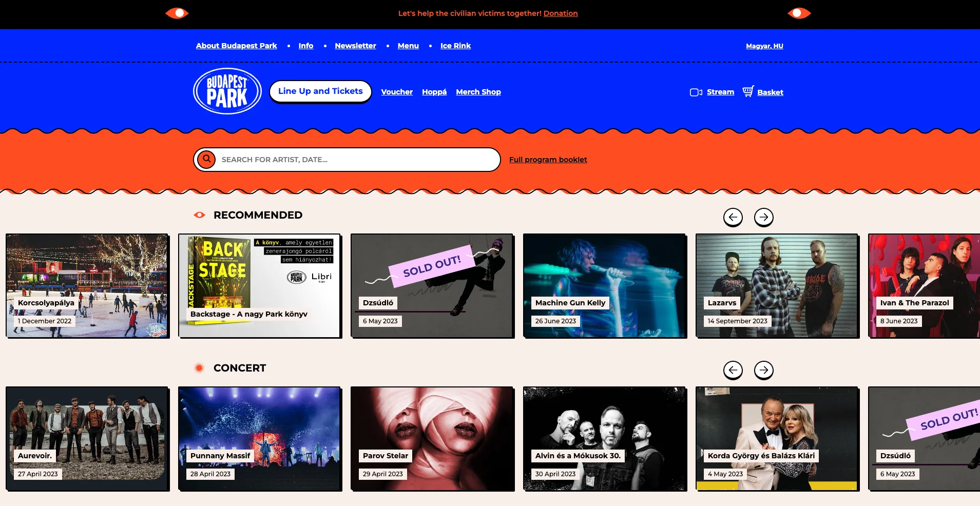
Task: Open Korda György és Balázs Klári card
Action: point(777,439)
